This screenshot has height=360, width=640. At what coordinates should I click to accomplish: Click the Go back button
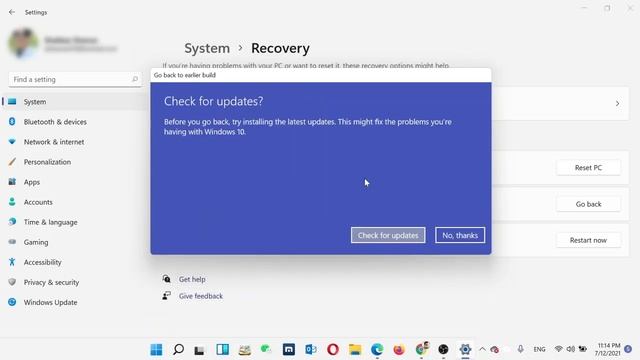[588, 204]
